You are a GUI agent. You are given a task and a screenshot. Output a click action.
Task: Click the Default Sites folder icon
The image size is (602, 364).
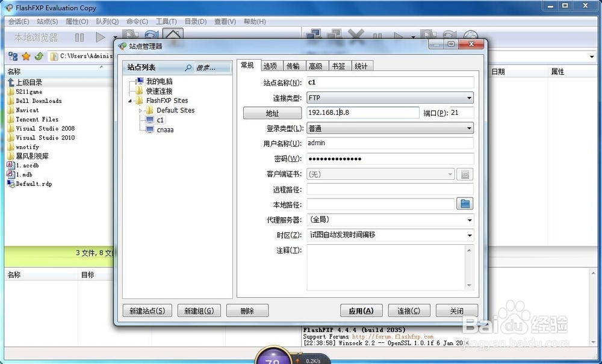(x=149, y=110)
